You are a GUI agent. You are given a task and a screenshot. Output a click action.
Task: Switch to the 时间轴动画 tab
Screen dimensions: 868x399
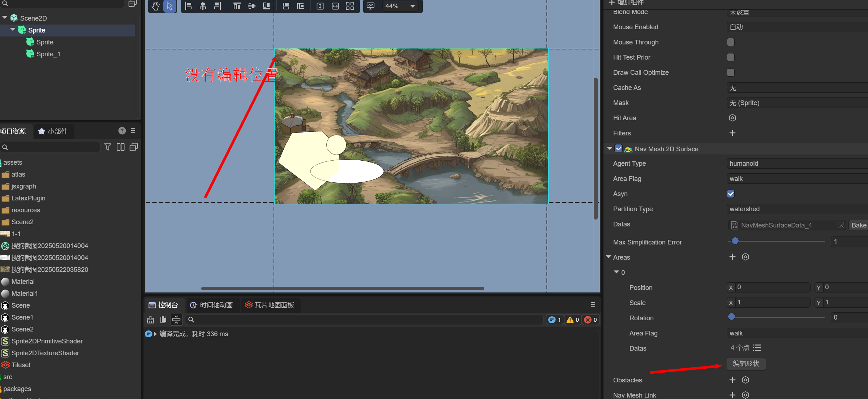click(x=211, y=305)
